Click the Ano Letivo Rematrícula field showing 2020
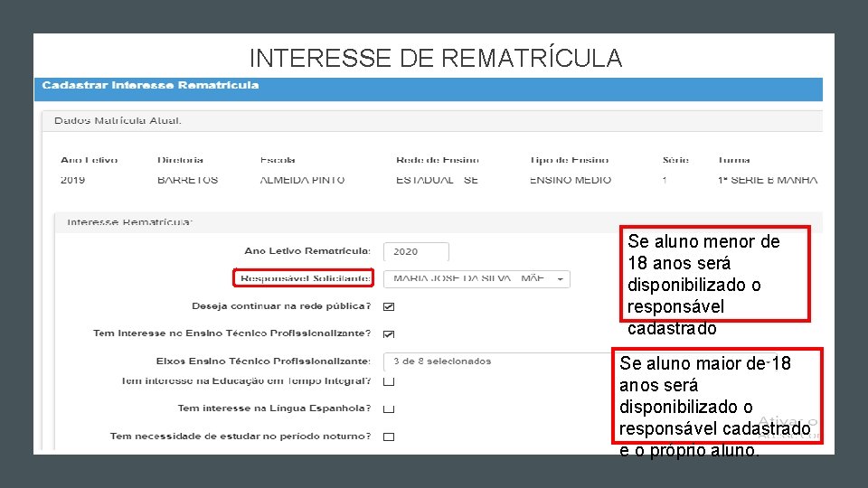The image size is (868, 488). click(x=416, y=252)
